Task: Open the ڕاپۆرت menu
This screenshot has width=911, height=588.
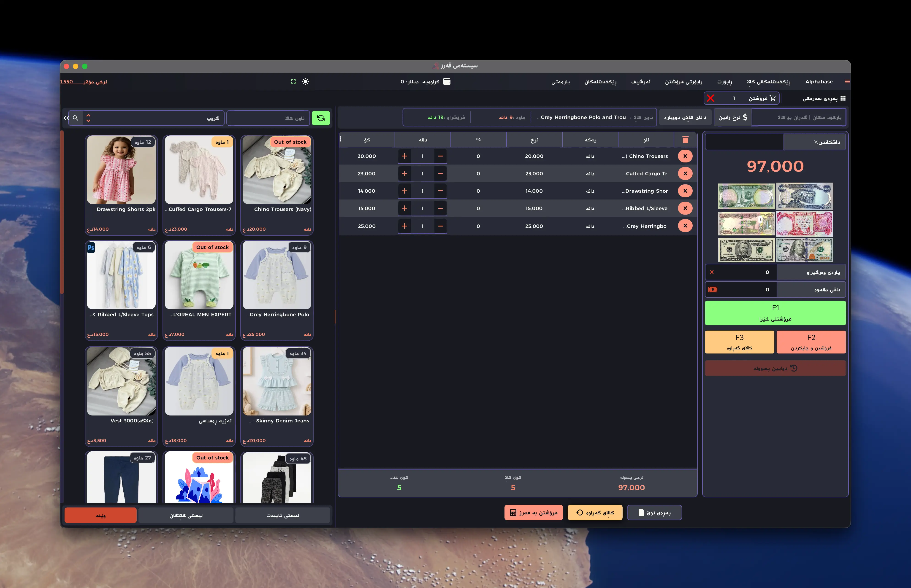Action: (725, 82)
